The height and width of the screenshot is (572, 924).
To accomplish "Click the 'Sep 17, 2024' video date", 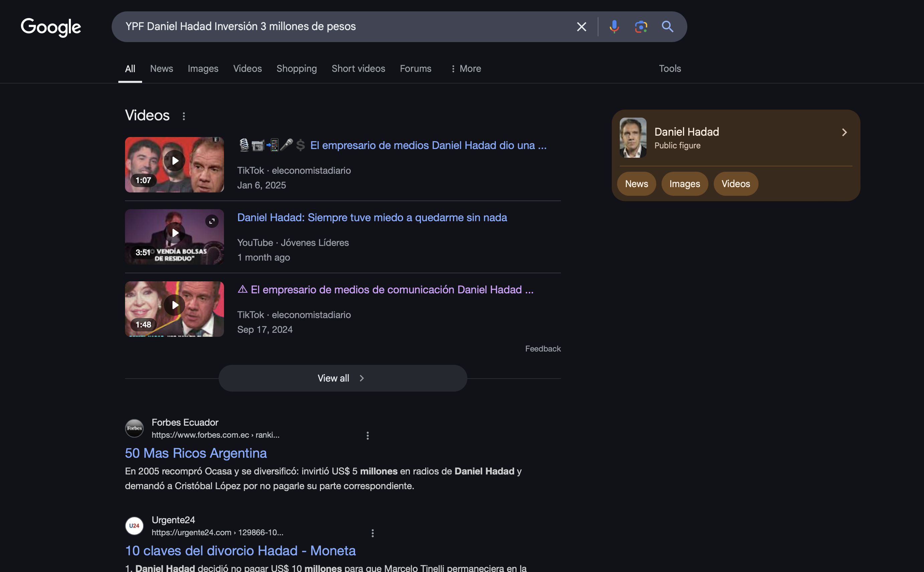I will tap(264, 330).
